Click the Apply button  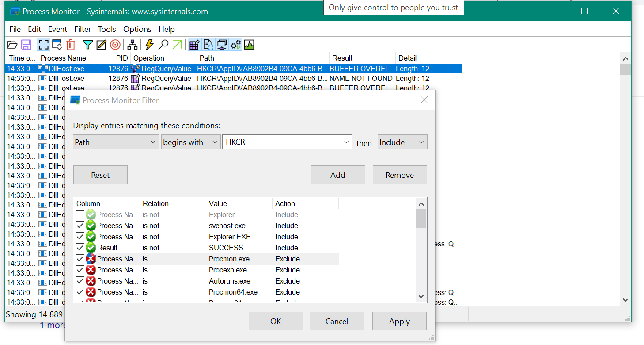tap(399, 321)
